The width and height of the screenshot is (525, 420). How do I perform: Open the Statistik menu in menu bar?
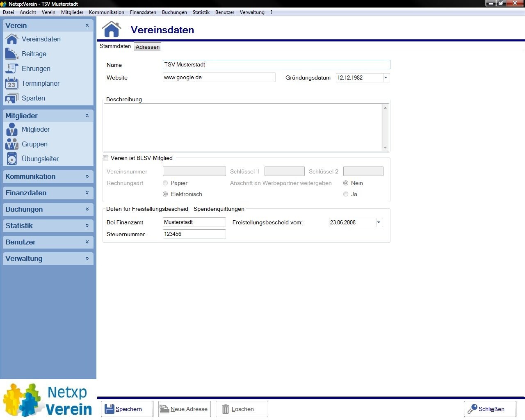[201, 12]
